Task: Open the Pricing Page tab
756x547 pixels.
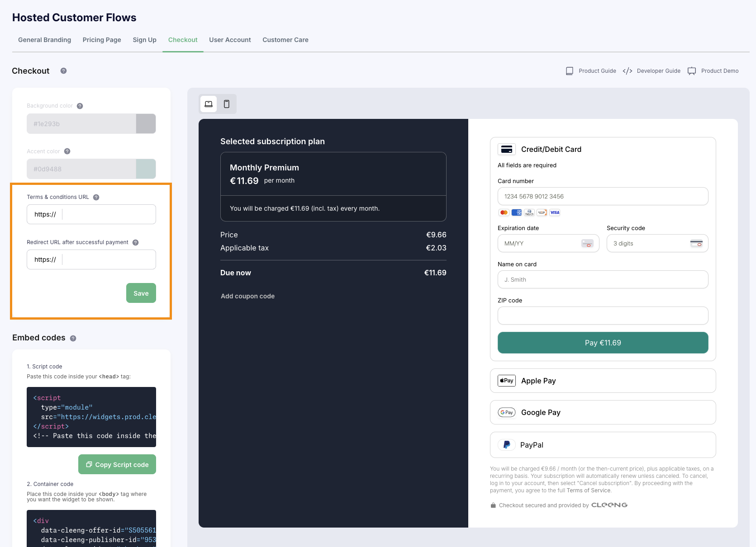Action: (x=102, y=40)
